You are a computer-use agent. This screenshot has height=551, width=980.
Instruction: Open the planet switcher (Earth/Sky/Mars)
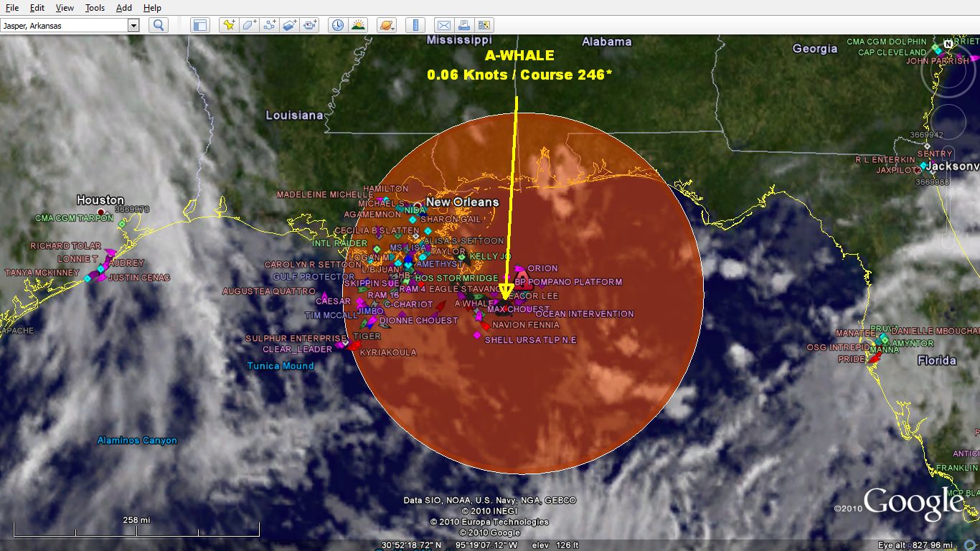pos(387,25)
